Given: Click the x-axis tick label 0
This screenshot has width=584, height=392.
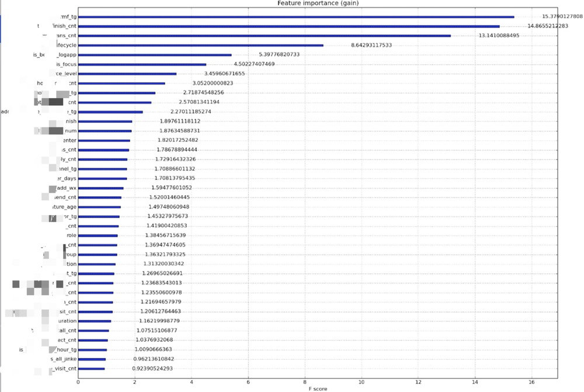Looking at the screenshot, I should pos(78,381).
